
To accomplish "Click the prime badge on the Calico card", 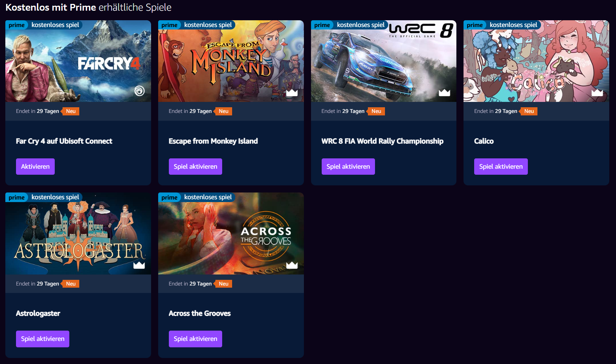I will (475, 25).
